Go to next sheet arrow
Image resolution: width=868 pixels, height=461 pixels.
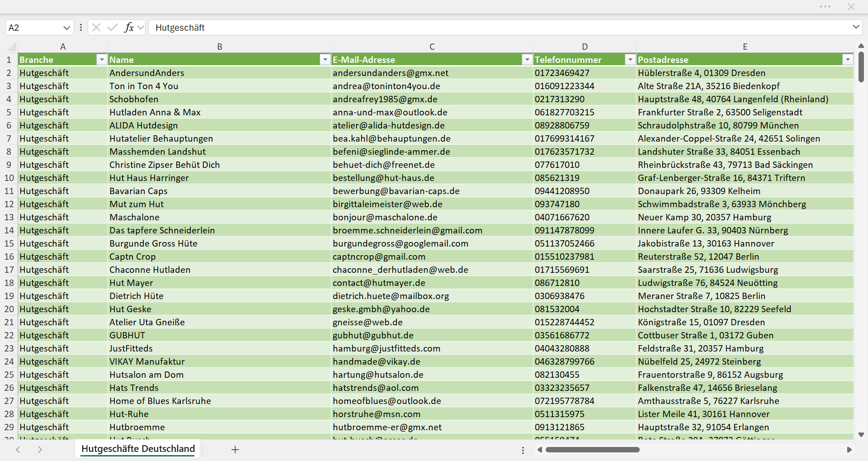(40, 450)
